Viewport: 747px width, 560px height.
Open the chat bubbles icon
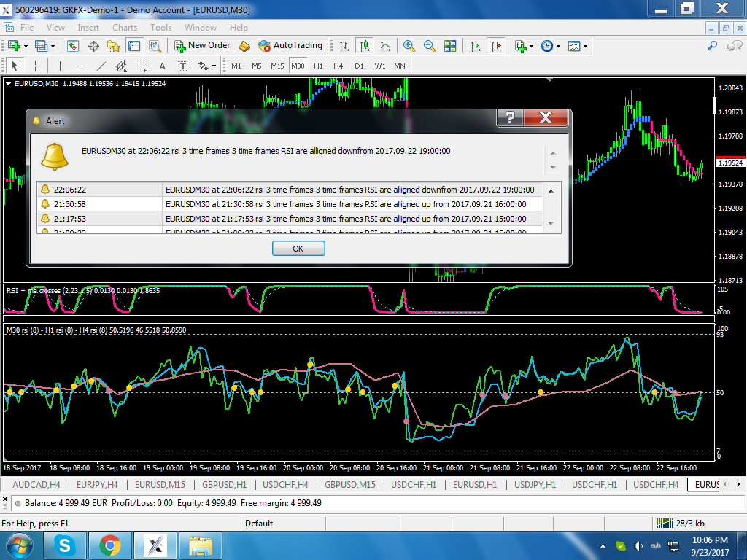point(735,46)
